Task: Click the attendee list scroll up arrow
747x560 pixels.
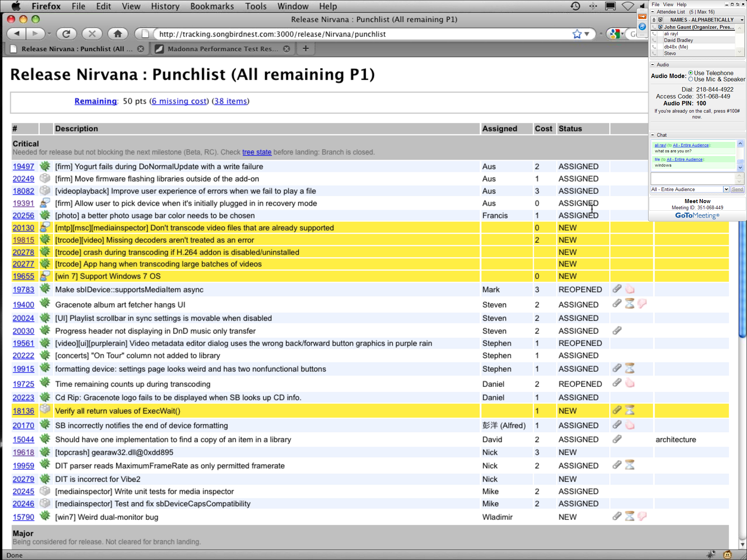Action: coord(739,28)
